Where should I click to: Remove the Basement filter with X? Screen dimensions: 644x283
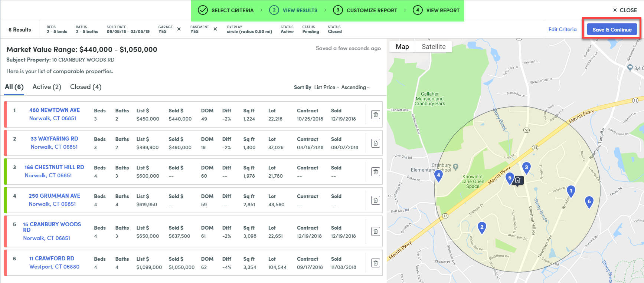point(215,29)
